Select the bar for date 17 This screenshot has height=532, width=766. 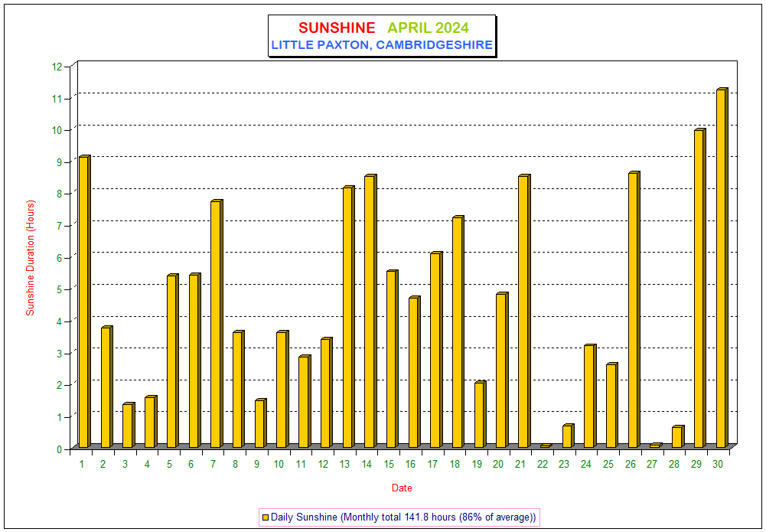point(436,351)
